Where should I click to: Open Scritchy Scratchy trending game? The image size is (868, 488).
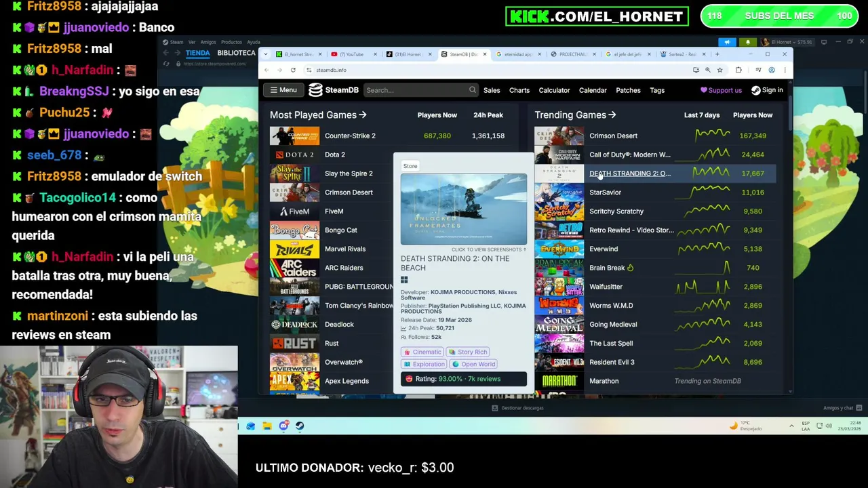coord(616,211)
